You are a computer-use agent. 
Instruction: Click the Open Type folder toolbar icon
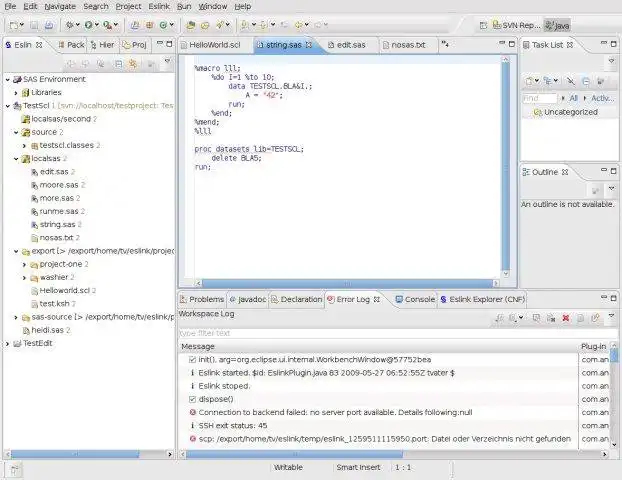[x=191, y=25]
